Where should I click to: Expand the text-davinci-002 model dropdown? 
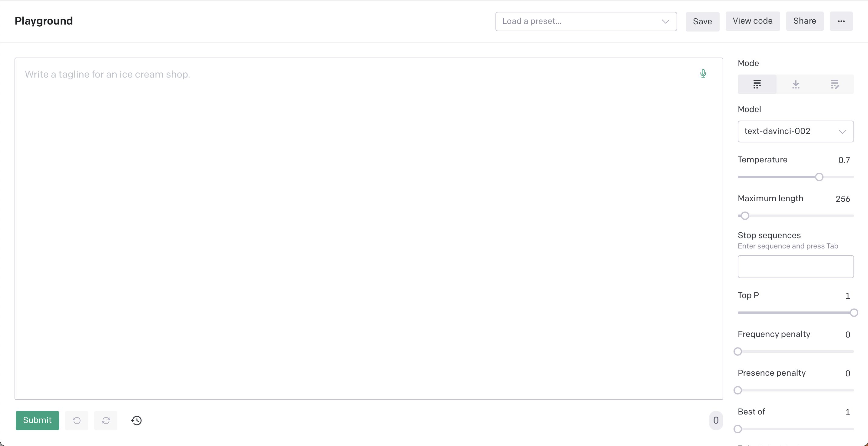coord(795,131)
